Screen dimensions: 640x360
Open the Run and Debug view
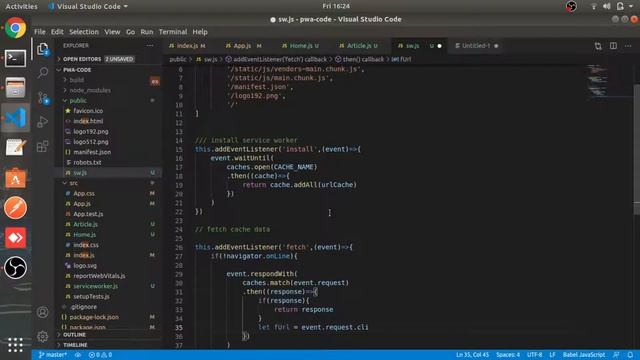point(42,122)
